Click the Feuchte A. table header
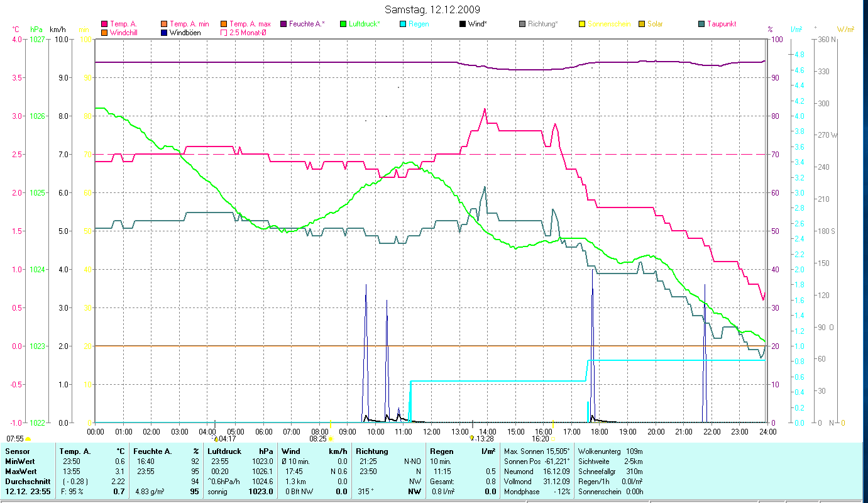868x503 pixels. click(x=153, y=451)
